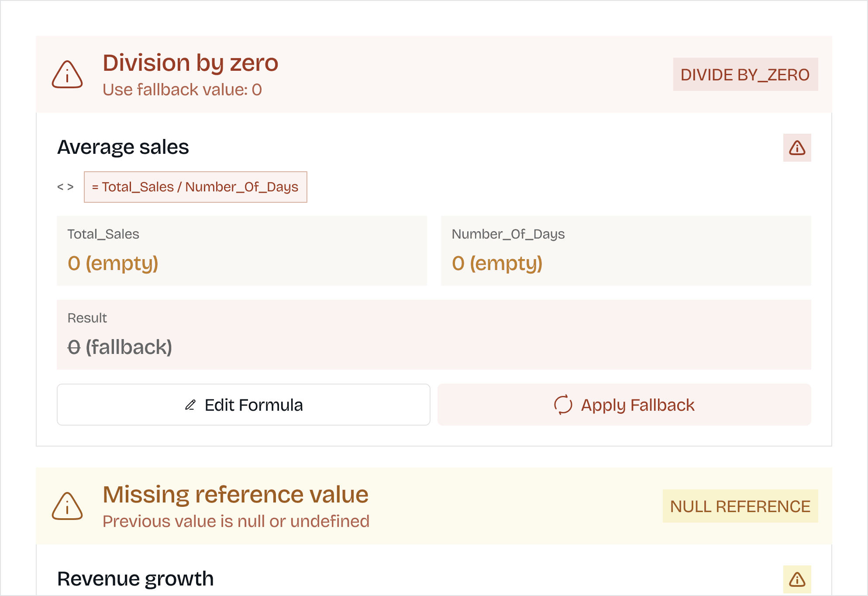The image size is (868, 596).
Task: Click the Average sales title
Action: click(123, 147)
